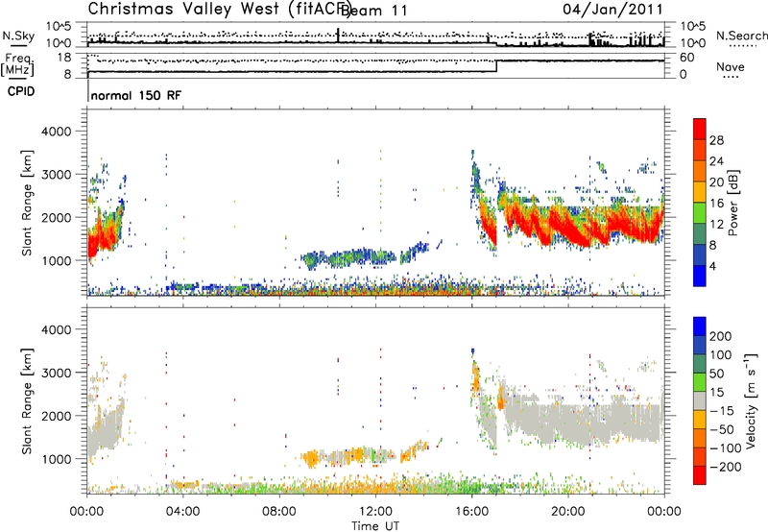768x532 pixels.
Task: Click Power color bar segment between 20 and 24
Action: coord(700,172)
